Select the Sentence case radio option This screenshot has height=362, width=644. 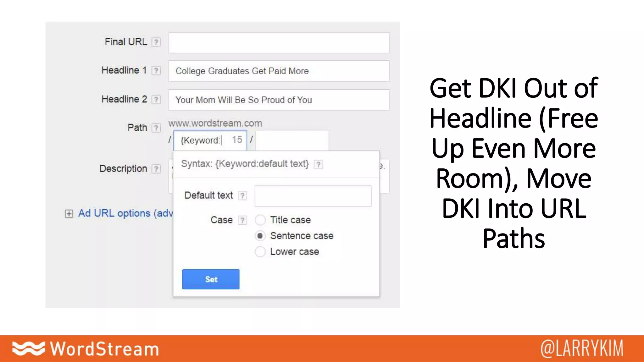click(260, 236)
